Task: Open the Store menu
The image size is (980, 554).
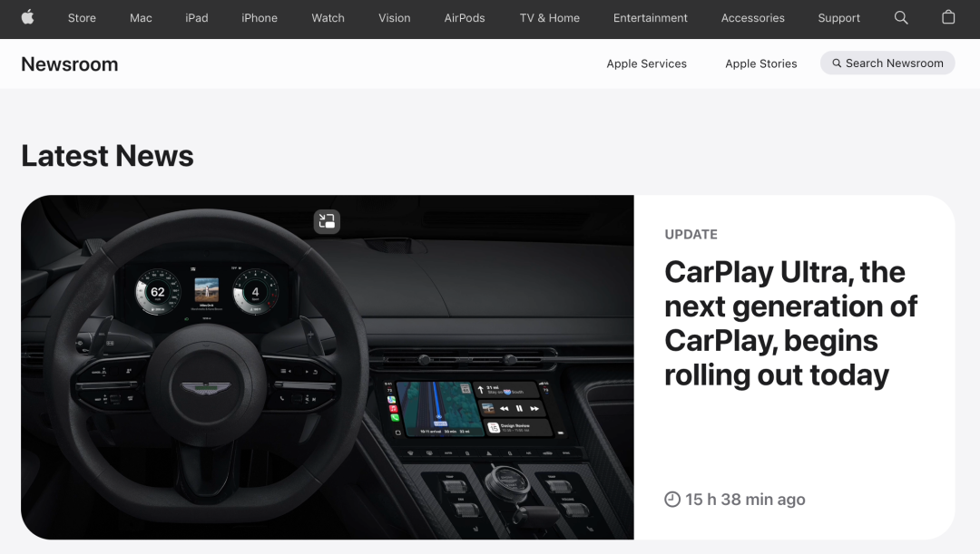Action: [x=82, y=18]
